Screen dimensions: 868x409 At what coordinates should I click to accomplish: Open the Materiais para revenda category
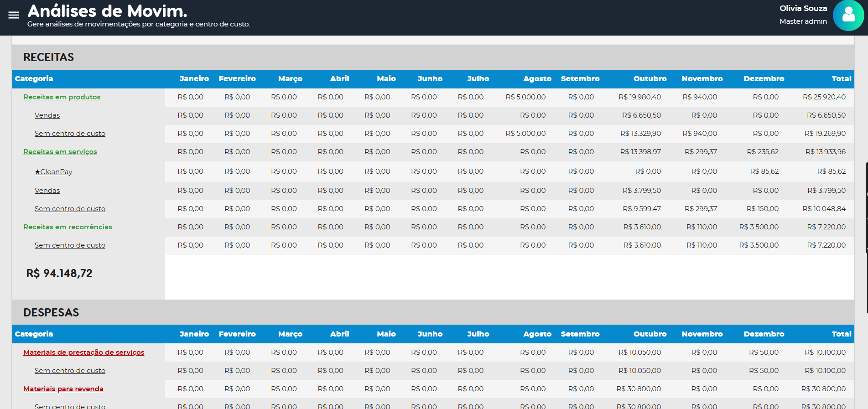(63, 389)
